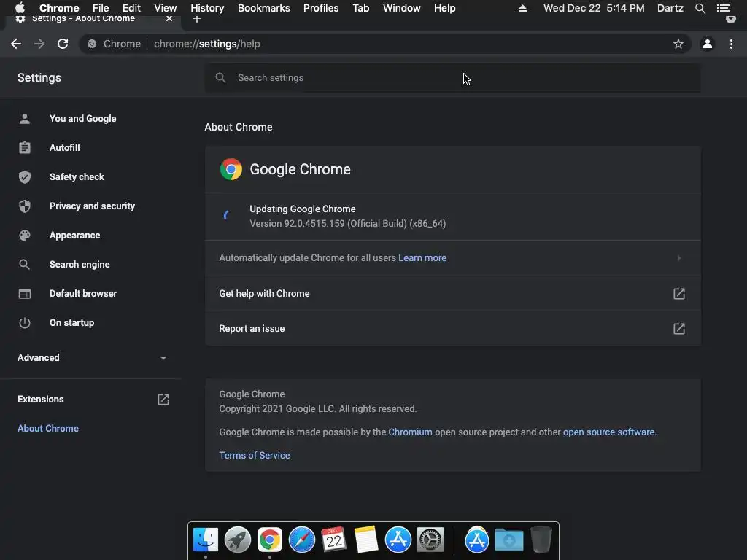
Task: Open the File menu
Action: coord(101,8)
